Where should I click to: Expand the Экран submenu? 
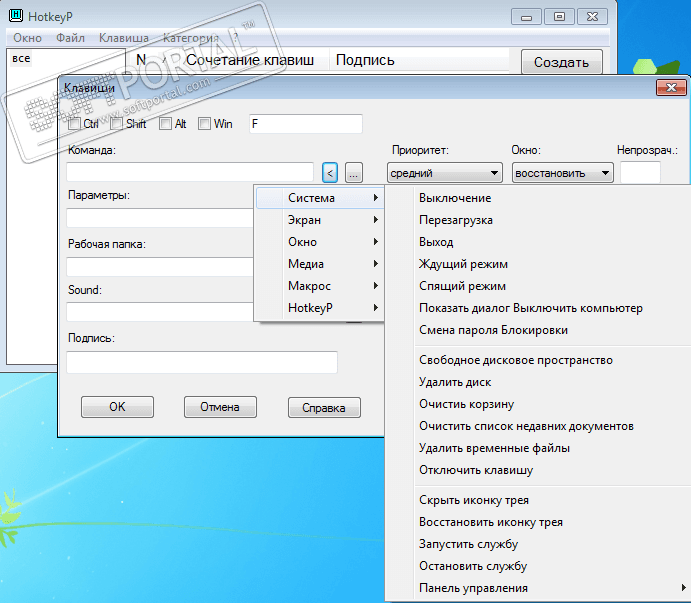pyautogui.click(x=320, y=220)
